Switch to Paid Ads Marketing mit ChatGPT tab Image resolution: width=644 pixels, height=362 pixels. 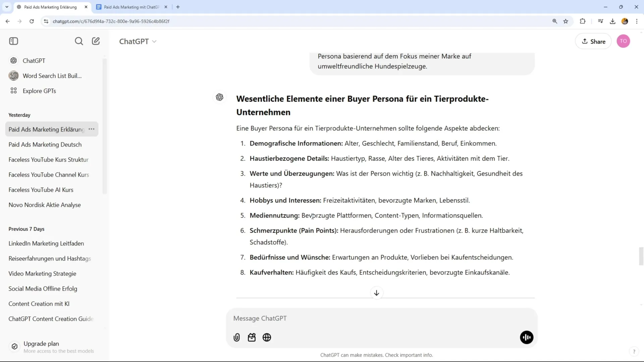tap(132, 7)
